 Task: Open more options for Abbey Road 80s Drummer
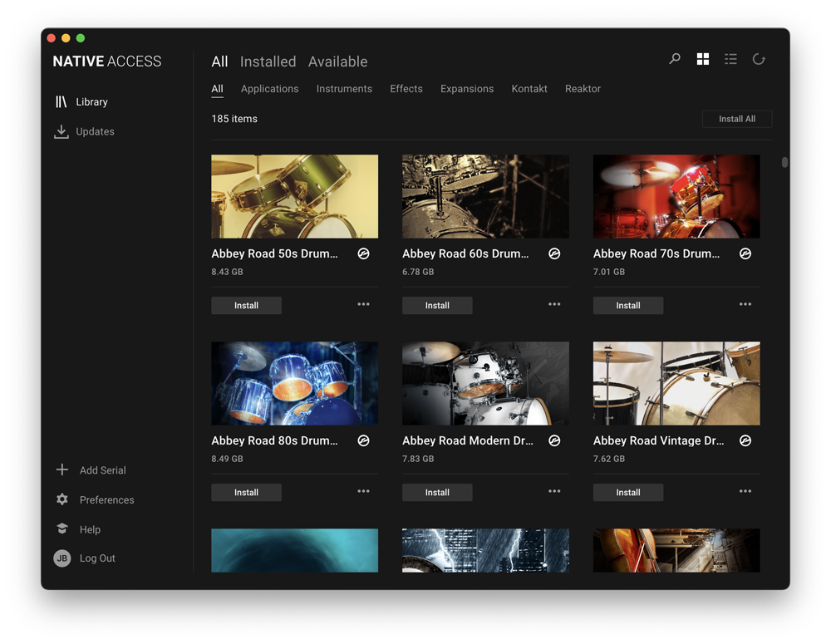(364, 491)
